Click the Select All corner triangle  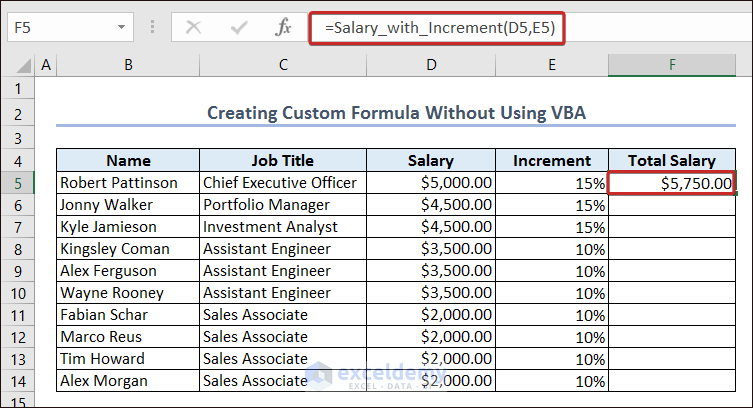(18, 66)
